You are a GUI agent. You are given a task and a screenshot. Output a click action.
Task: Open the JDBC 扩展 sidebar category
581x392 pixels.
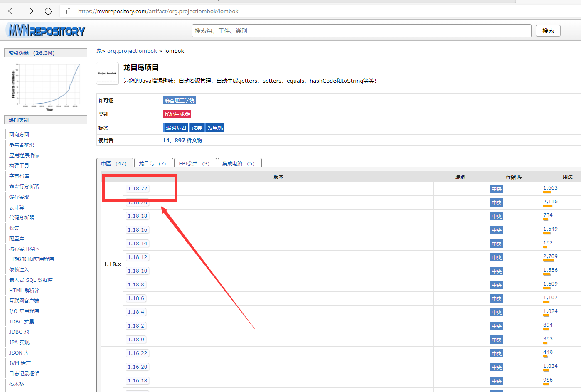coord(22,321)
